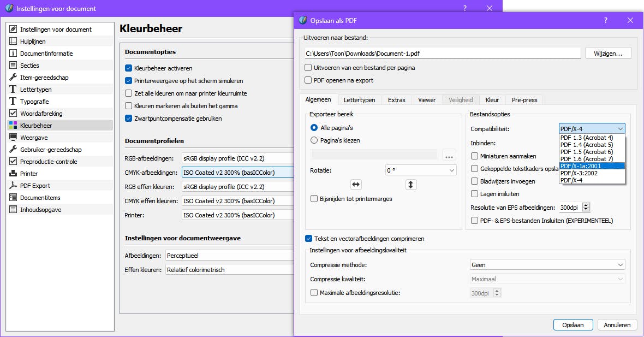The height and width of the screenshot is (337, 644).
Task: Select Pagina's kiezen radio button
Action: tap(314, 140)
